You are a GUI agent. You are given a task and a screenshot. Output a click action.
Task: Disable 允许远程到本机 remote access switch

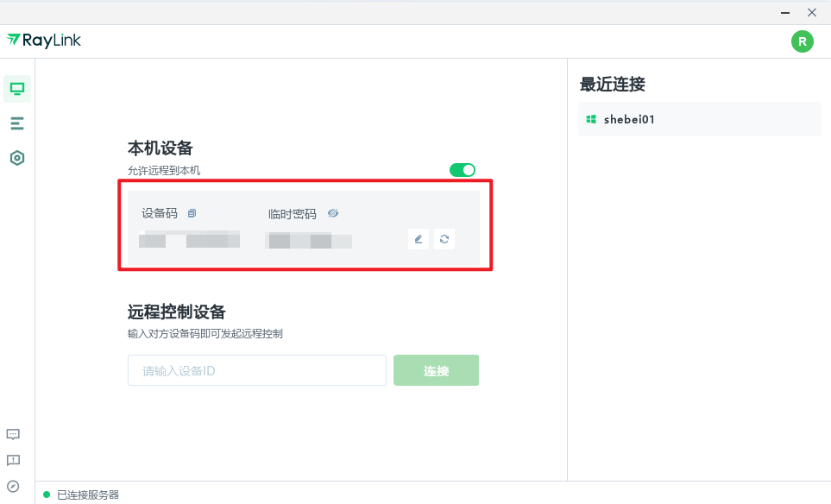click(x=463, y=170)
